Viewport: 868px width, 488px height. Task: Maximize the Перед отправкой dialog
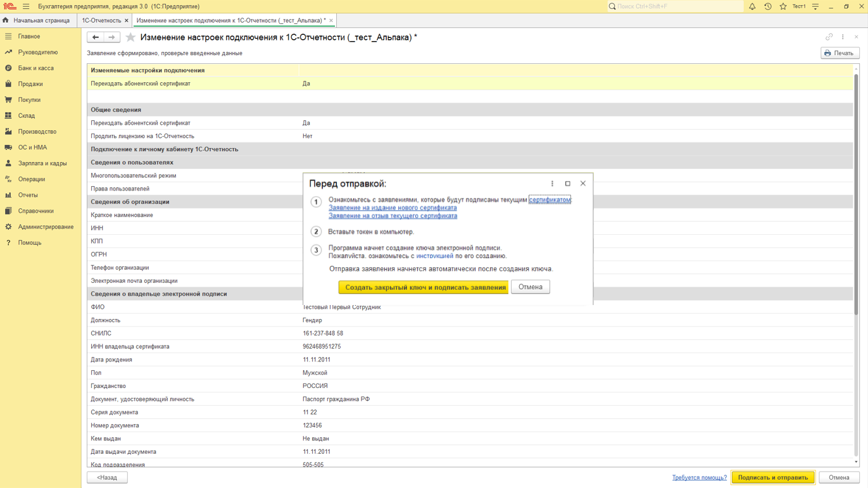[x=567, y=184]
